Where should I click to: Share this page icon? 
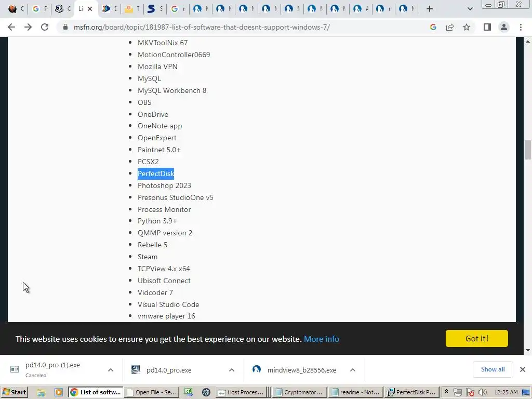[450, 27]
